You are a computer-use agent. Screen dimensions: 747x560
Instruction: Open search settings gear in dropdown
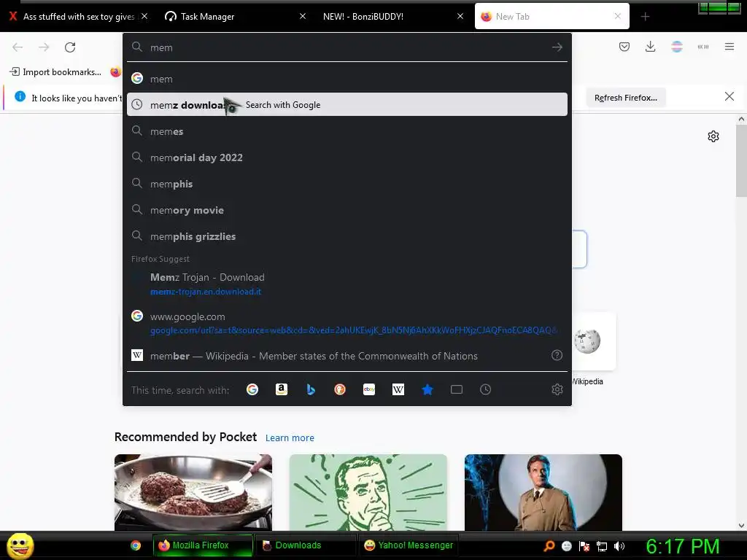[557, 389]
